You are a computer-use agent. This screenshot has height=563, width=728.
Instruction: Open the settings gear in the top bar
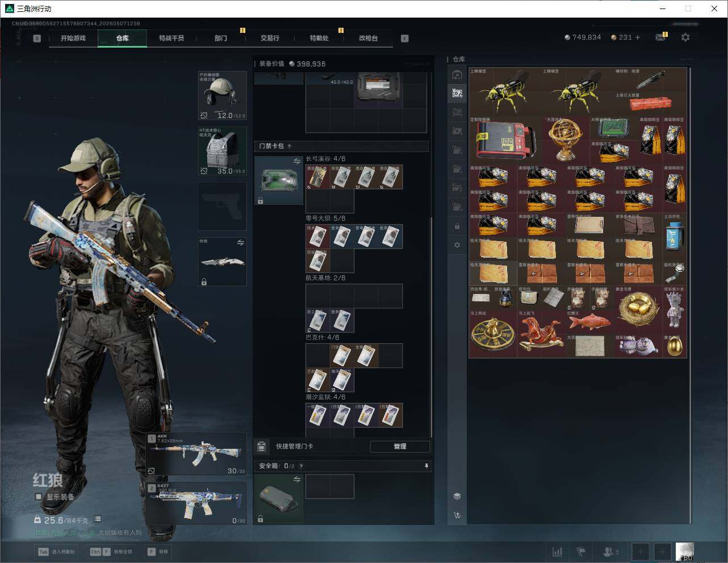(x=685, y=37)
